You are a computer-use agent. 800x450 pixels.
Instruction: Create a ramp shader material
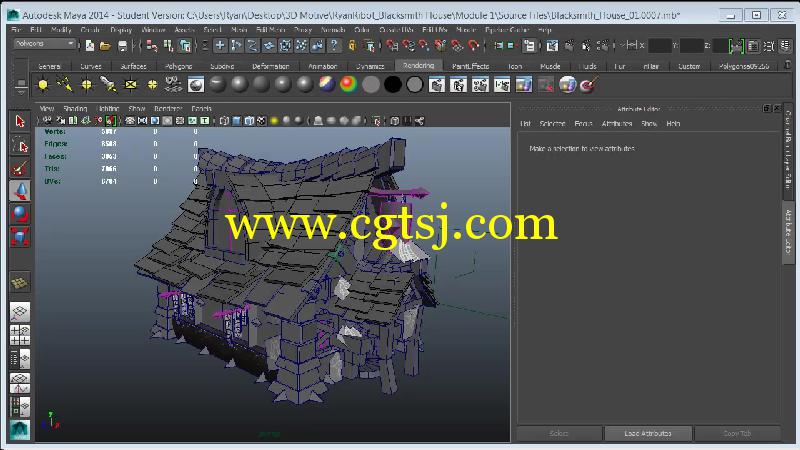(x=348, y=85)
